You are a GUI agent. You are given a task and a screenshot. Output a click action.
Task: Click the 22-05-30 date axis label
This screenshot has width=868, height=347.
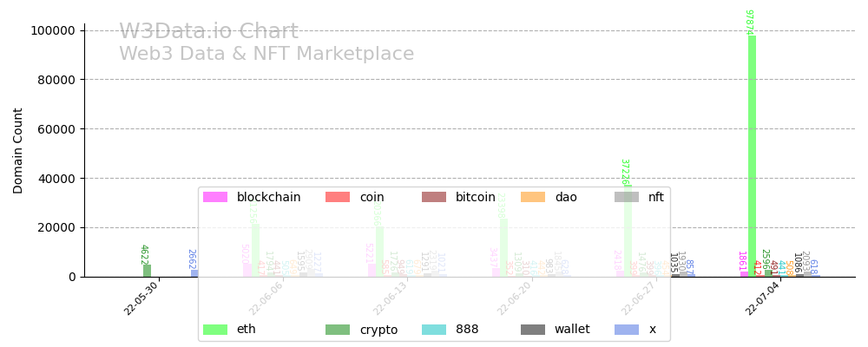click(141, 298)
